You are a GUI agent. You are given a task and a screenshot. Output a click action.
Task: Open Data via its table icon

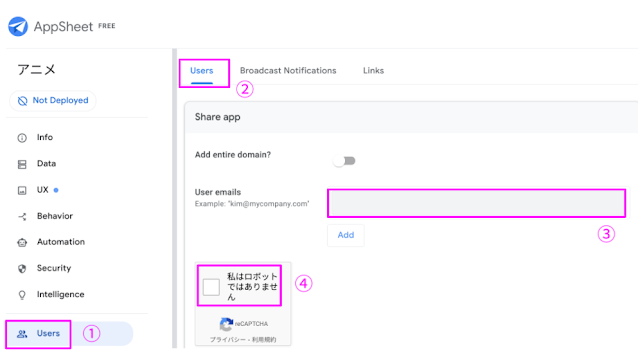click(22, 164)
